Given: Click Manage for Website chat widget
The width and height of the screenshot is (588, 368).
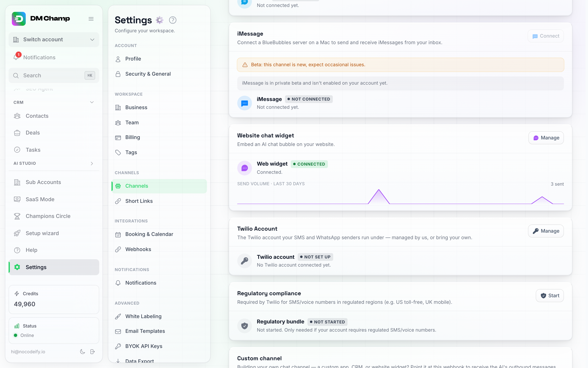Looking at the screenshot, I should click(x=546, y=138).
